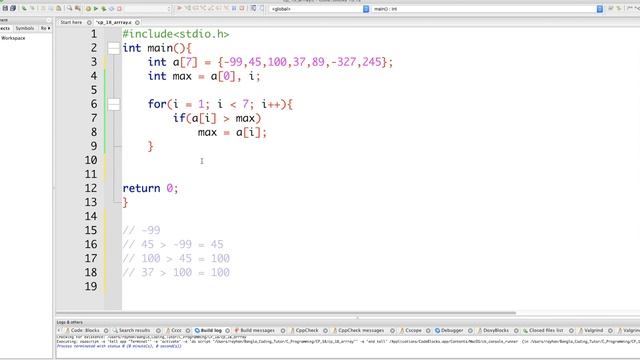Select the cp_18_array.c editor tab
640x360 pixels.
point(114,22)
